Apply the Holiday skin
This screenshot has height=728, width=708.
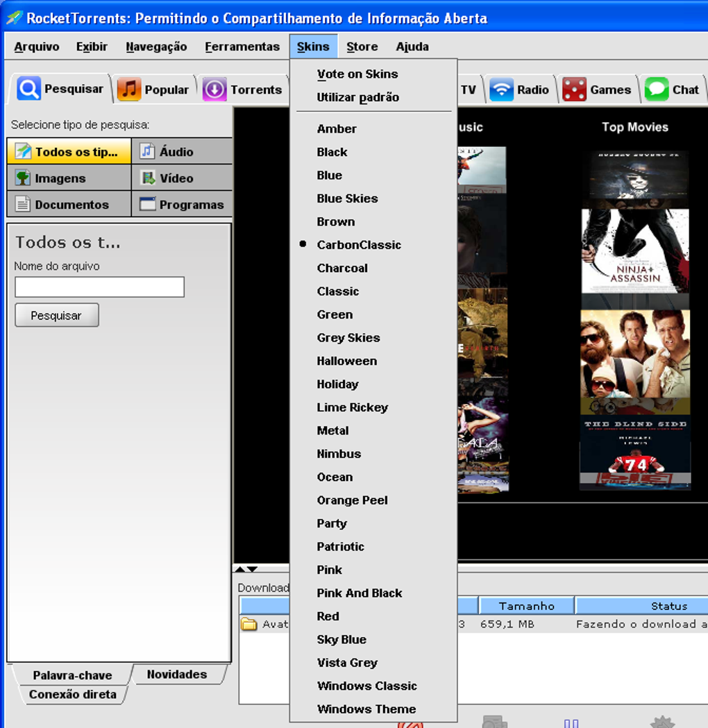coord(373,384)
